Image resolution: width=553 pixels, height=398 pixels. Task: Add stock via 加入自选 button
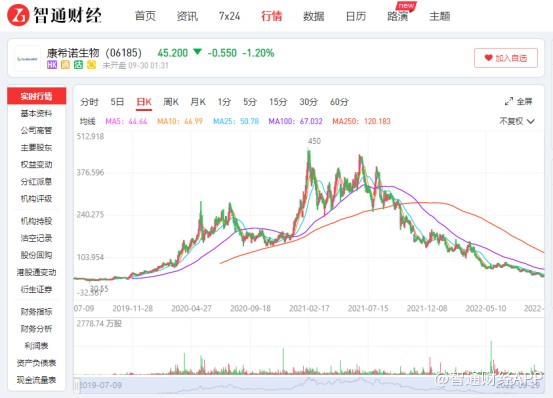(x=506, y=58)
